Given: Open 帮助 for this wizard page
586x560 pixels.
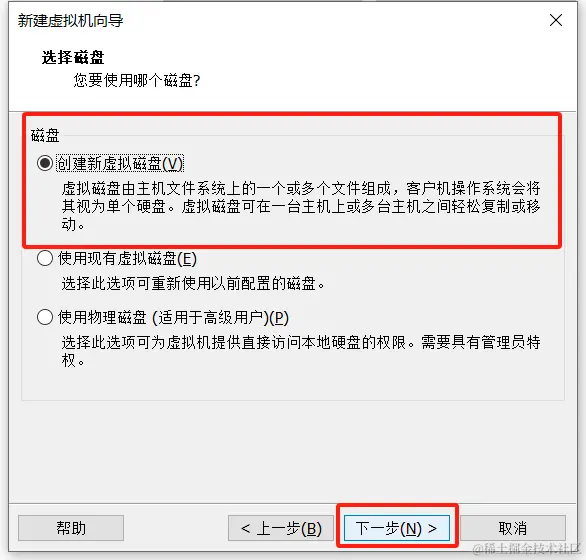Looking at the screenshot, I should pyautogui.click(x=71, y=528).
